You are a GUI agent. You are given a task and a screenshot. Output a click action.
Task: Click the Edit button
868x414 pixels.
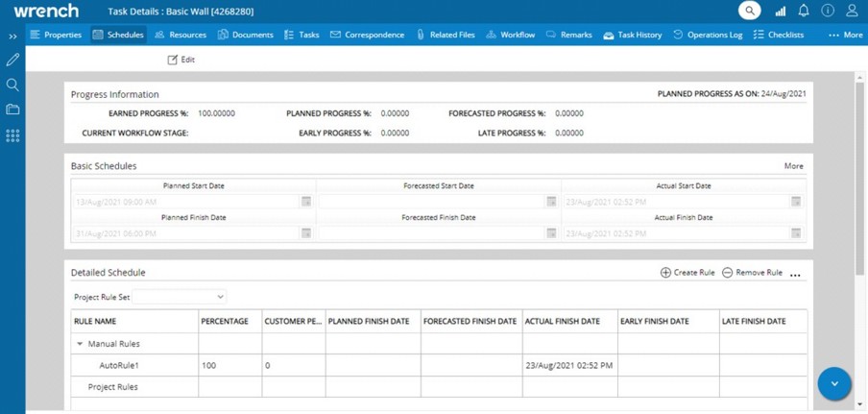(181, 60)
